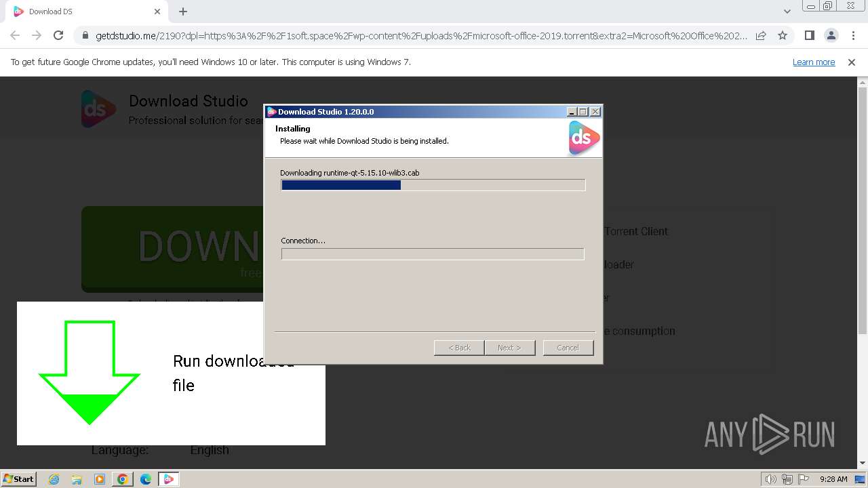Switch to Chrome in the taskbar
The height and width of the screenshot is (488, 868).
[123, 479]
